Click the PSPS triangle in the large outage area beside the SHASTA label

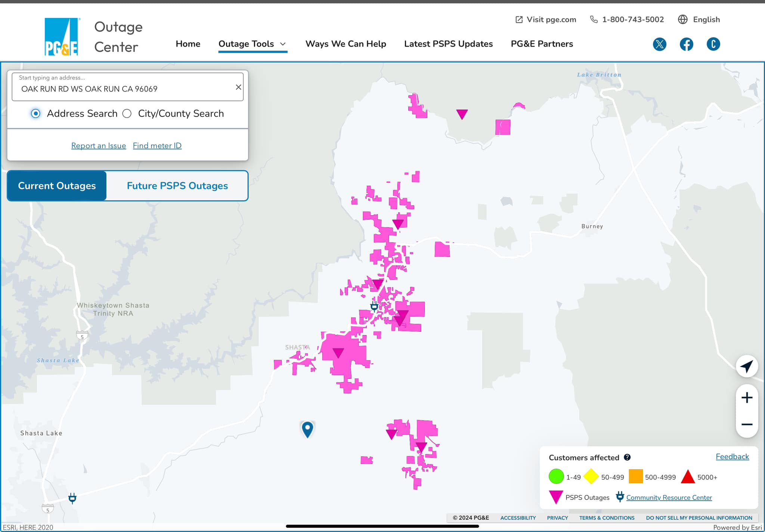tap(338, 353)
